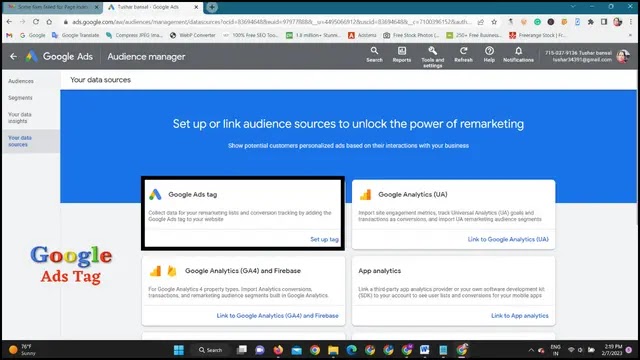Select the App analytics card title

click(x=380, y=271)
